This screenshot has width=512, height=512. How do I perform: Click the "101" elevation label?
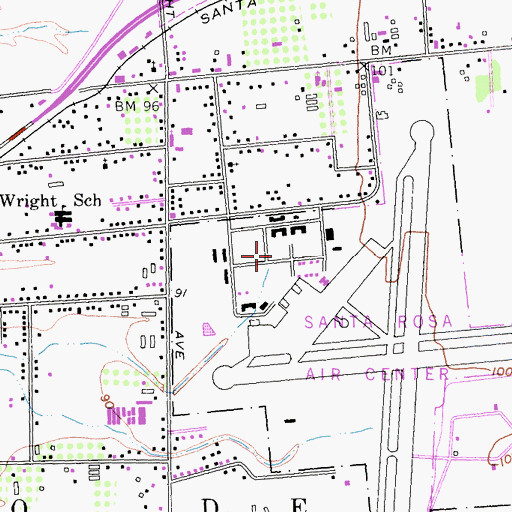(x=382, y=71)
